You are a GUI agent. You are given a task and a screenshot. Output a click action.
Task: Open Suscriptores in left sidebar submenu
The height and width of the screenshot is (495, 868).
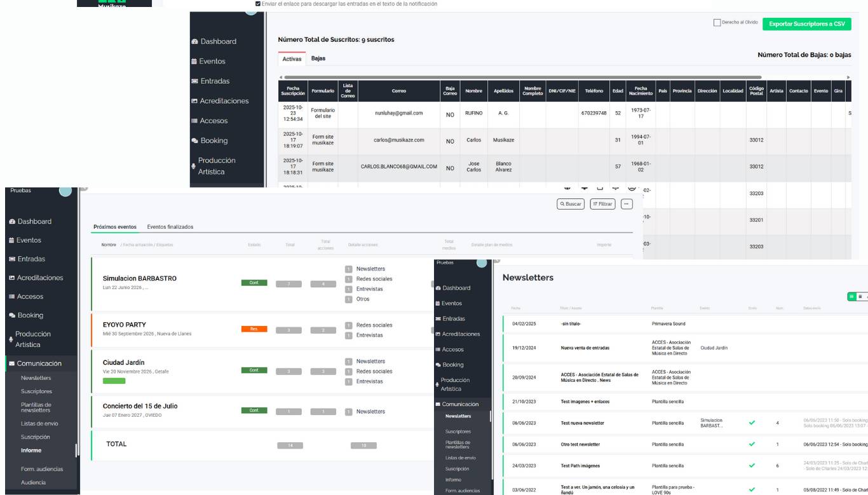[x=36, y=391]
